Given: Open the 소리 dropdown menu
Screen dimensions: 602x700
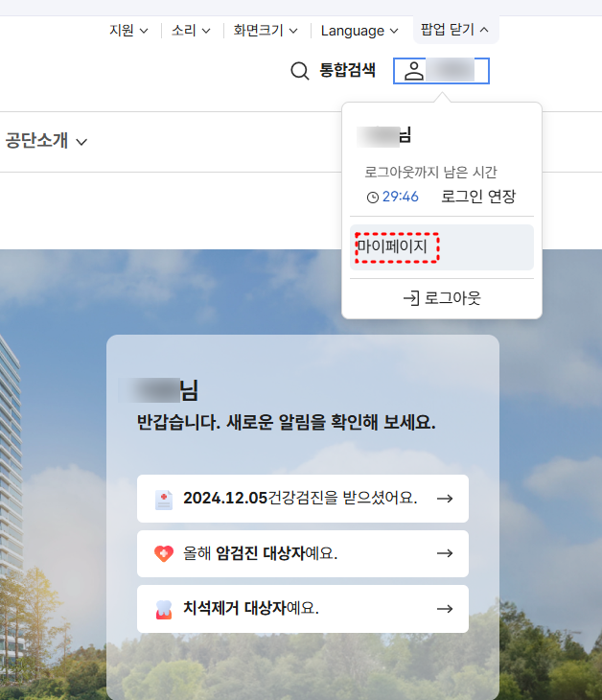Looking at the screenshot, I should 191,31.
